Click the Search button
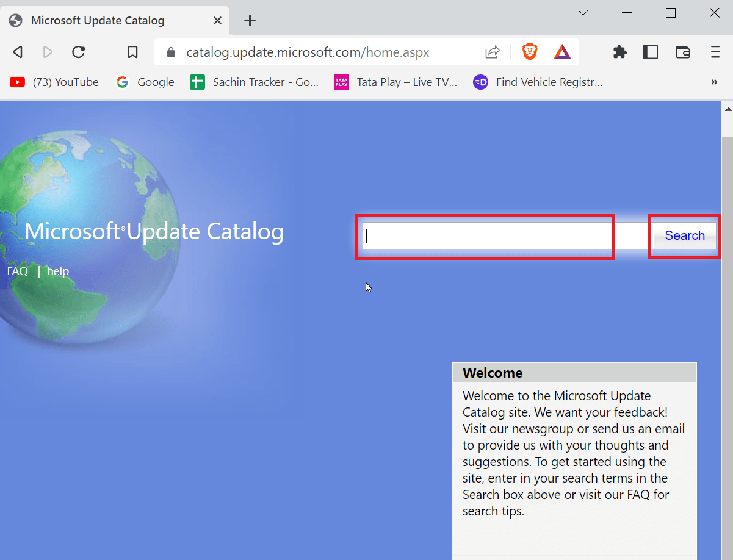The height and width of the screenshot is (560, 733). pyautogui.click(x=685, y=236)
